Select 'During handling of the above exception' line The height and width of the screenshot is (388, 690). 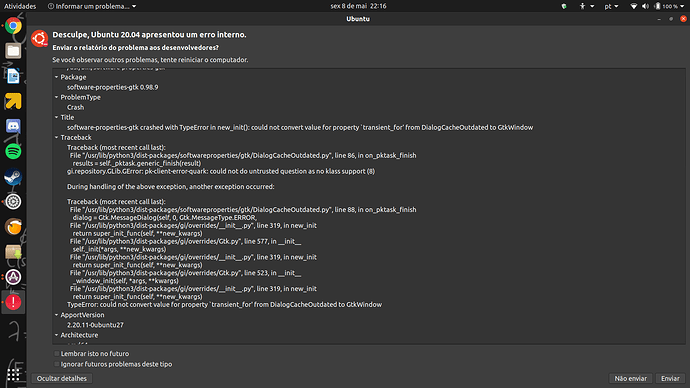170,187
